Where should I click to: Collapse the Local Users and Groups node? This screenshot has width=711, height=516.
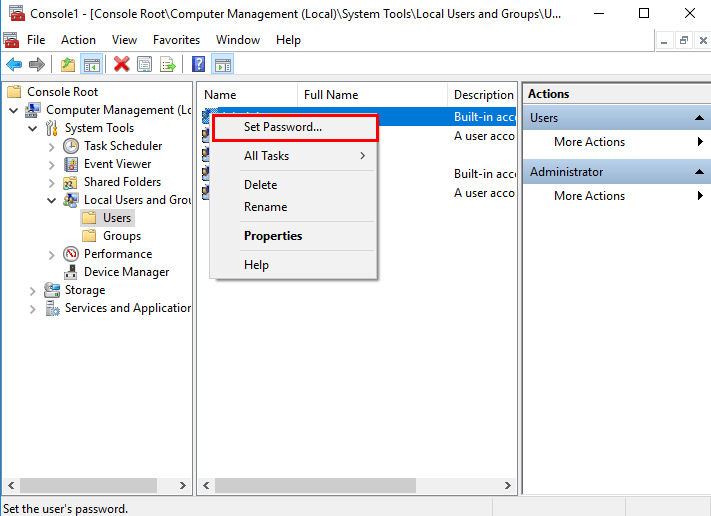click(52, 200)
